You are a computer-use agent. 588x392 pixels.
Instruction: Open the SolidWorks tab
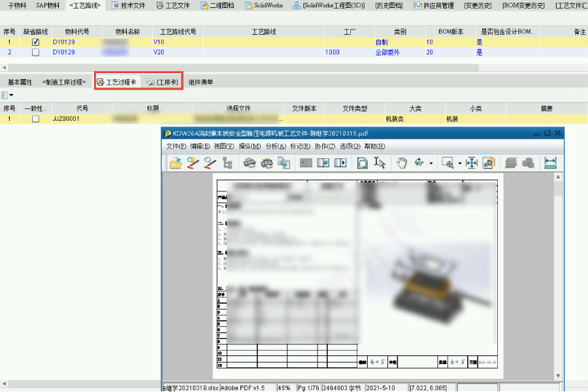click(265, 5)
